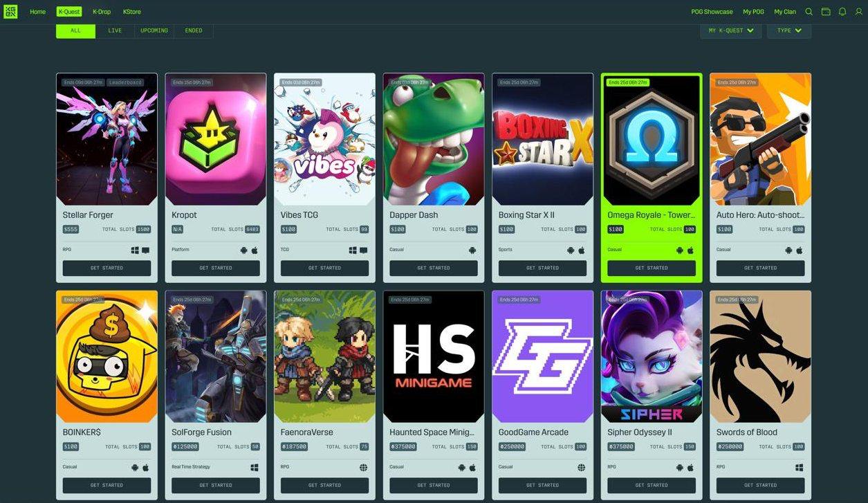This screenshot has height=503, width=868.
Task: Expand the MY K-QUEST dropdown
Action: tap(731, 31)
